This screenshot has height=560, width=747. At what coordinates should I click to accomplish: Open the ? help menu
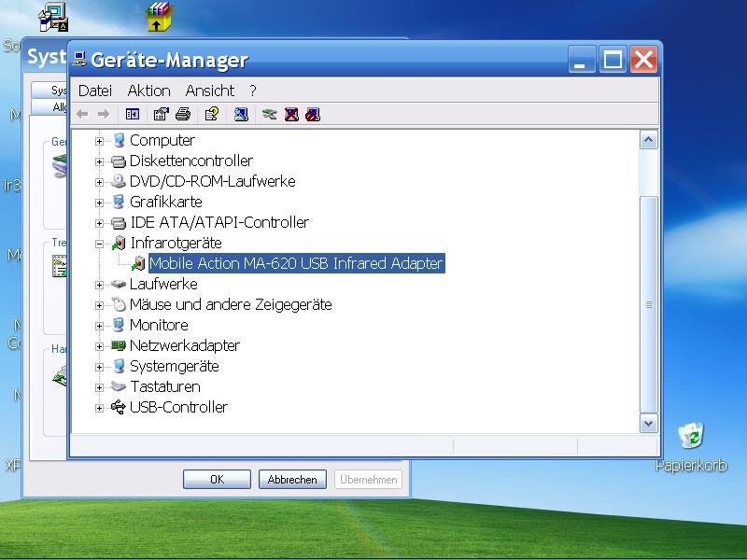click(x=253, y=91)
